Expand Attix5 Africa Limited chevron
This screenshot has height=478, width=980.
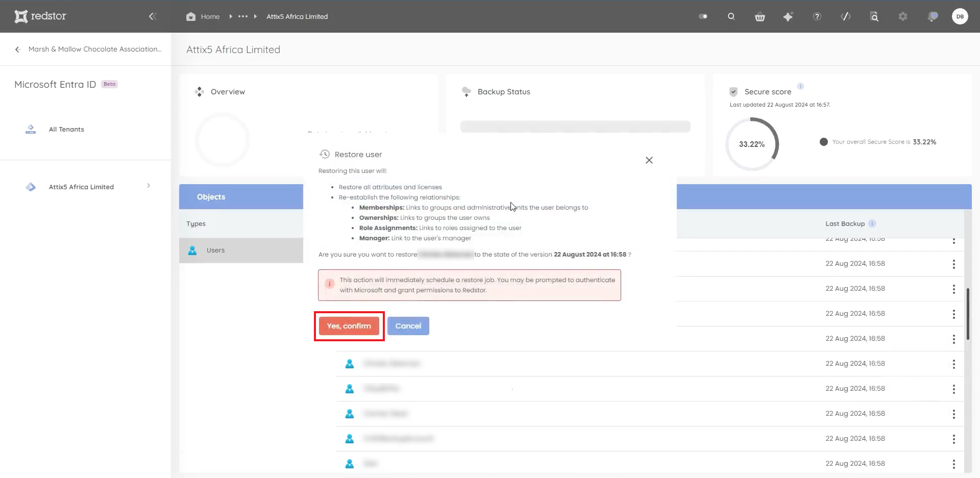pyautogui.click(x=149, y=186)
